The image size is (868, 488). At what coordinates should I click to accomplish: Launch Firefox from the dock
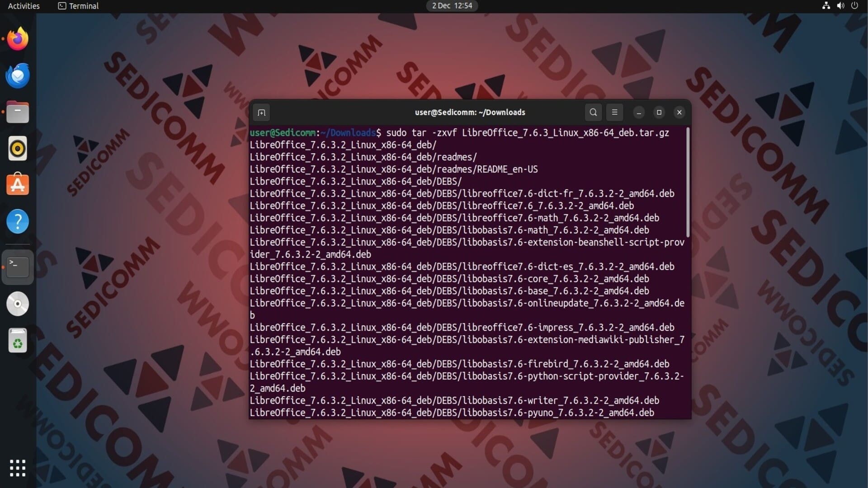[x=18, y=39]
